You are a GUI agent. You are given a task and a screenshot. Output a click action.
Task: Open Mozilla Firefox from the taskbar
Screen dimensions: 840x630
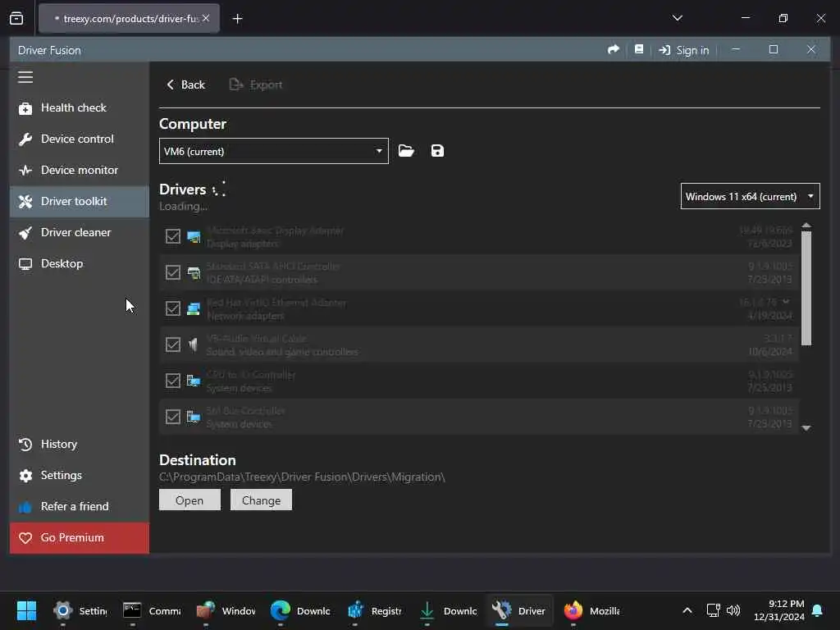coord(591,610)
